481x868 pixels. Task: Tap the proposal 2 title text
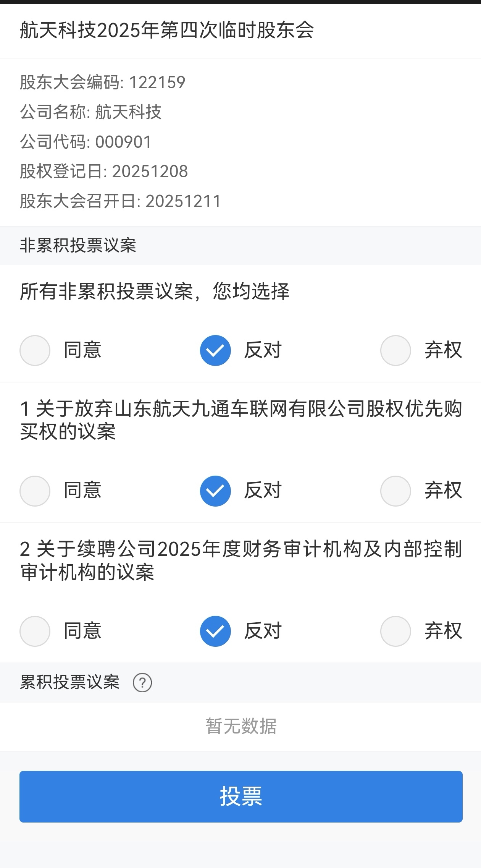coord(240,560)
